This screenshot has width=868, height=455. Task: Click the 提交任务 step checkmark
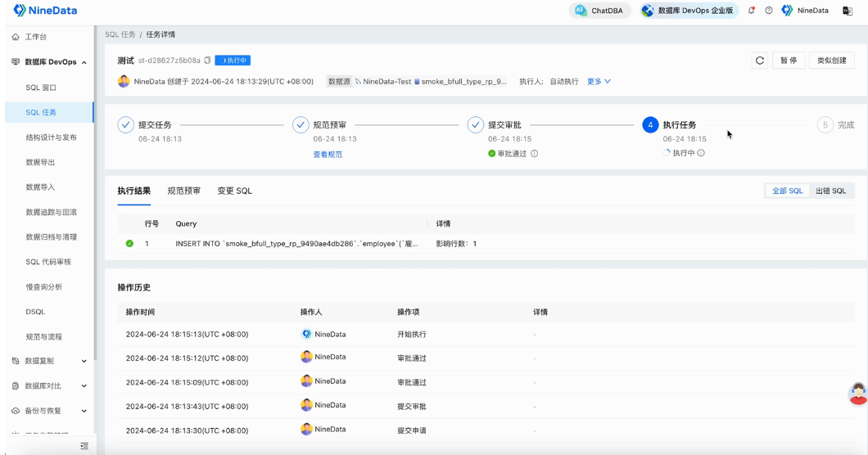pyautogui.click(x=125, y=125)
